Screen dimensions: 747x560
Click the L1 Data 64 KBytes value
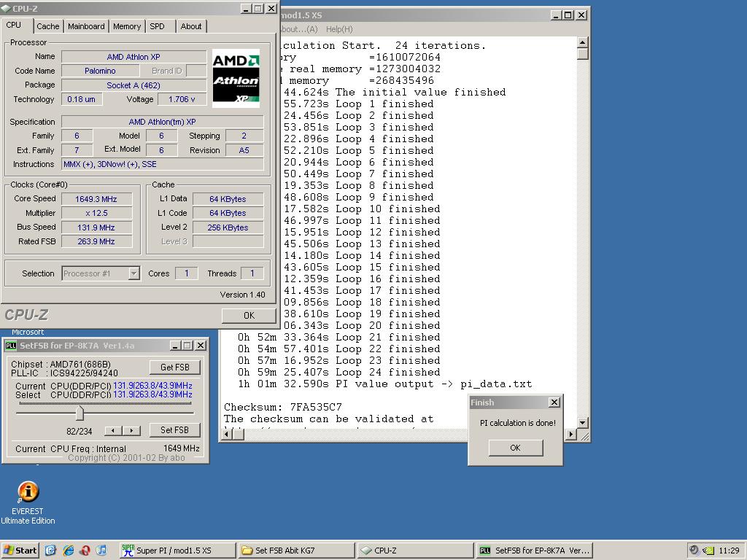228,199
